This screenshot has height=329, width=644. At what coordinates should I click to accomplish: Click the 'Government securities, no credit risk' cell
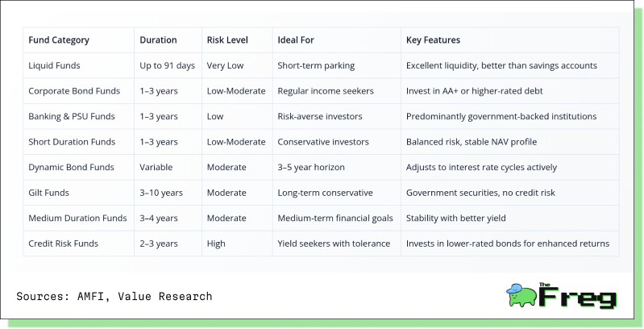click(x=480, y=193)
